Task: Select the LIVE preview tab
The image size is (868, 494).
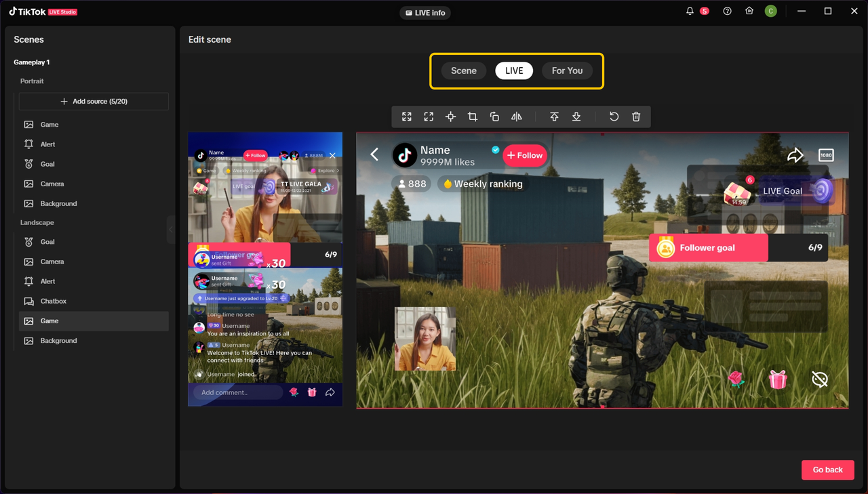Action: pyautogui.click(x=514, y=70)
